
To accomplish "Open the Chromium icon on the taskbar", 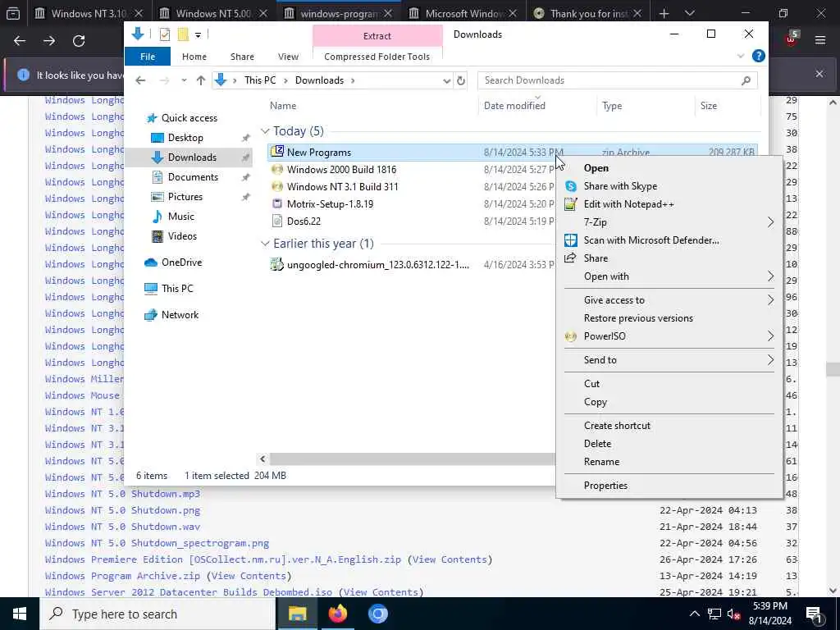I will pyautogui.click(x=377, y=614).
